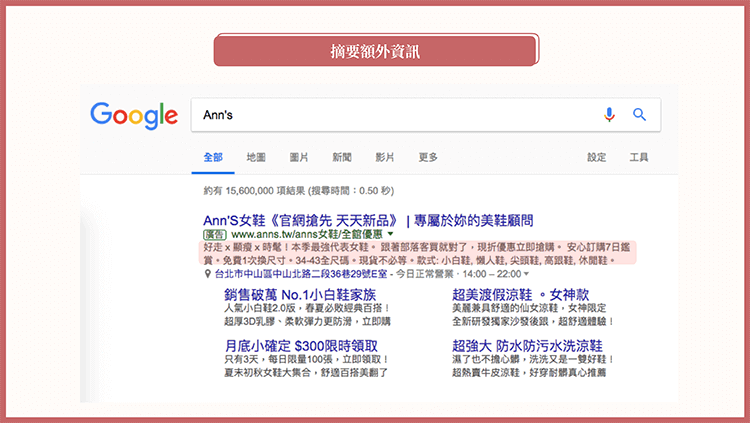The width and height of the screenshot is (750, 423).
Task: Open 月底小確定 $300限時領取 sitelink
Action: (x=301, y=346)
